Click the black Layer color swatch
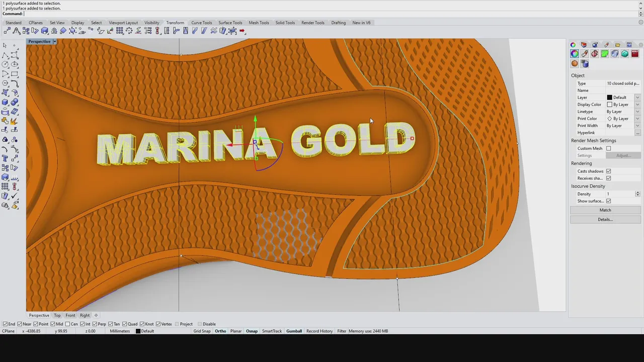This screenshot has height=362, width=644. click(x=609, y=98)
